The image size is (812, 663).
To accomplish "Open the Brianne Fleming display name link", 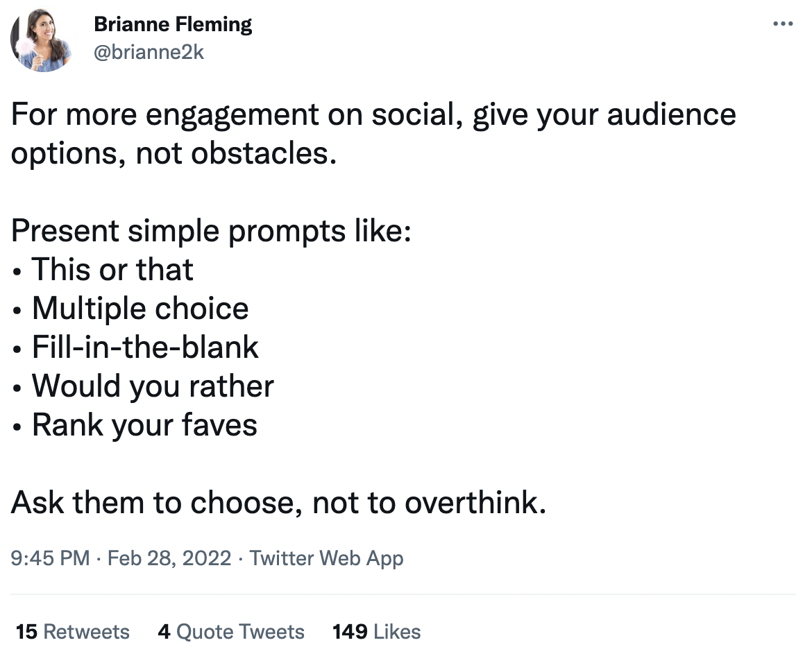I will (x=173, y=25).
